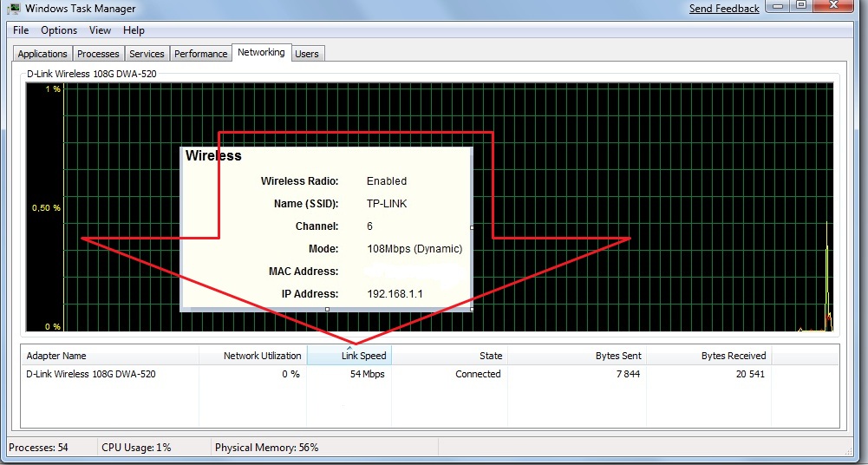Click the 7 844 bytes sent value
This screenshot has width=868, height=465.
(628, 374)
